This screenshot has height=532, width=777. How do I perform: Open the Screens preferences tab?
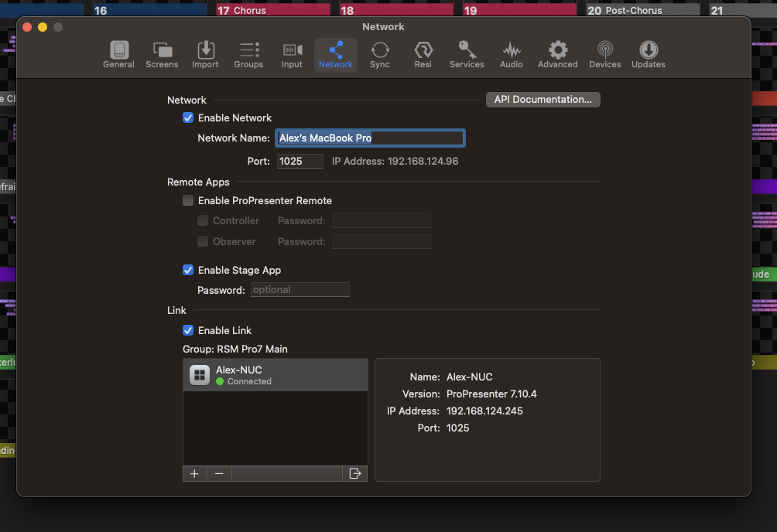click(x=162, y=55)
